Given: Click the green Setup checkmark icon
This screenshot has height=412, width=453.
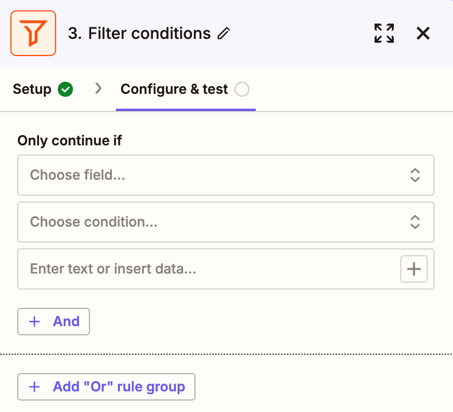Looking at the screenshot, I should [65, 89].
